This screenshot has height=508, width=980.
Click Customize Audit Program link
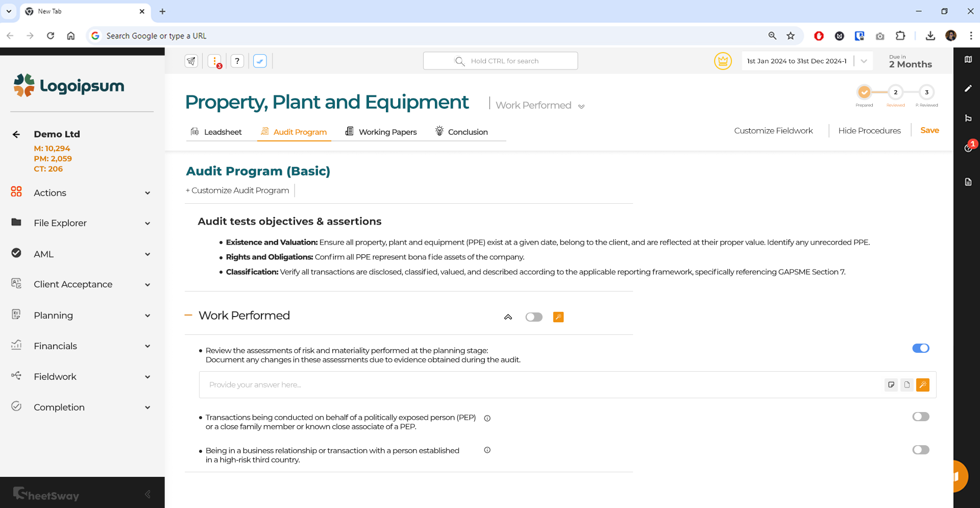click(237, 190)
